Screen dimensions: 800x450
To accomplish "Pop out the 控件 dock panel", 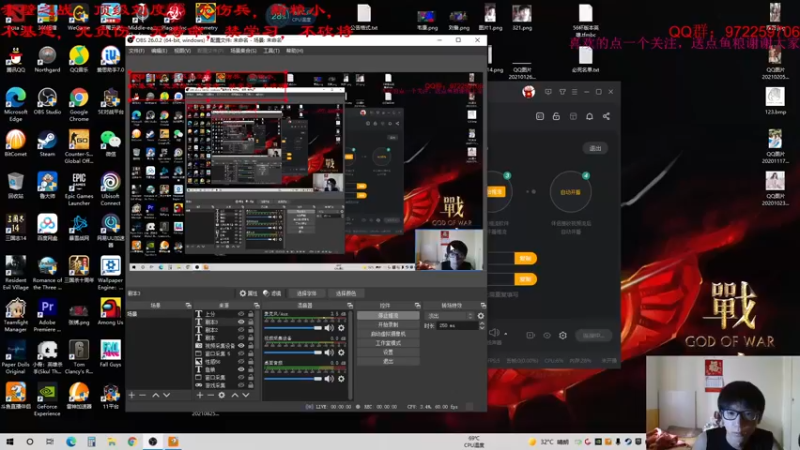I will point(418,305).
